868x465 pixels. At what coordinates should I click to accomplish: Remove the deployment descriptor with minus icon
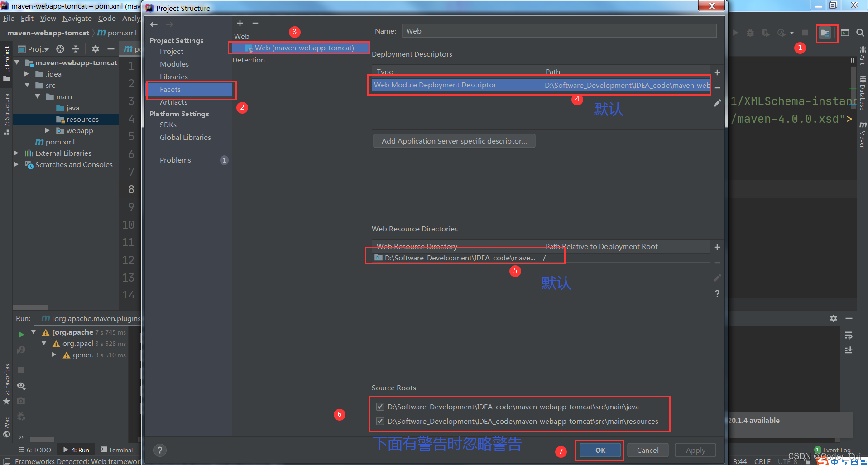click(x=717, y=88)
